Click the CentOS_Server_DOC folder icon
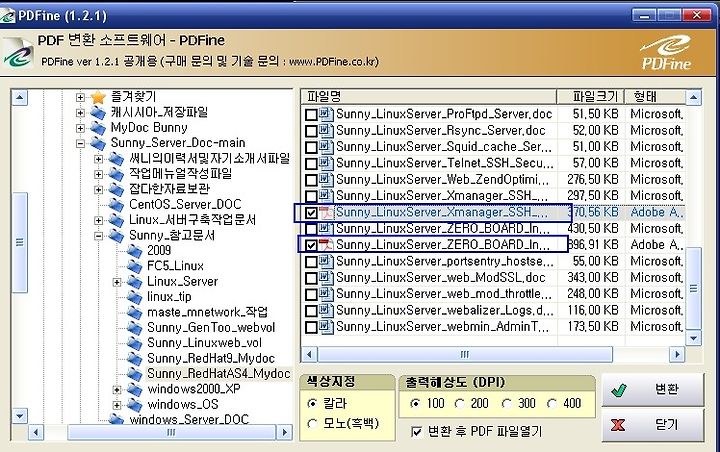This screenshot has height=452, width=720. point(116,205)
